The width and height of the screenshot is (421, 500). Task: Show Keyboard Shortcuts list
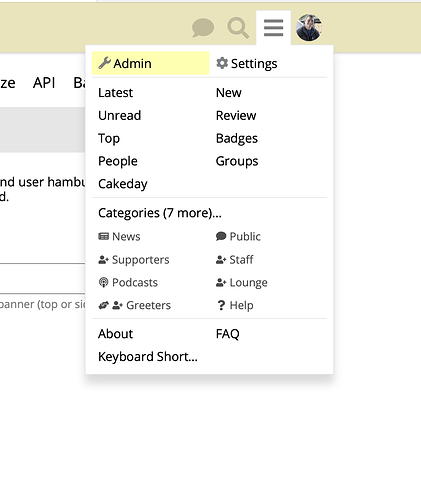pos(148,357)
